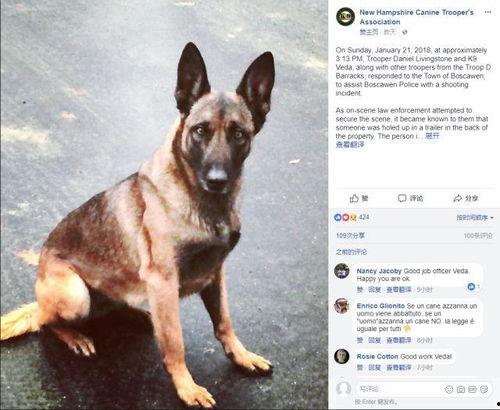Viewport: 500px width, 410px height.
Task: Open Enrico Glionito's profile link
Action: point(381,306)
